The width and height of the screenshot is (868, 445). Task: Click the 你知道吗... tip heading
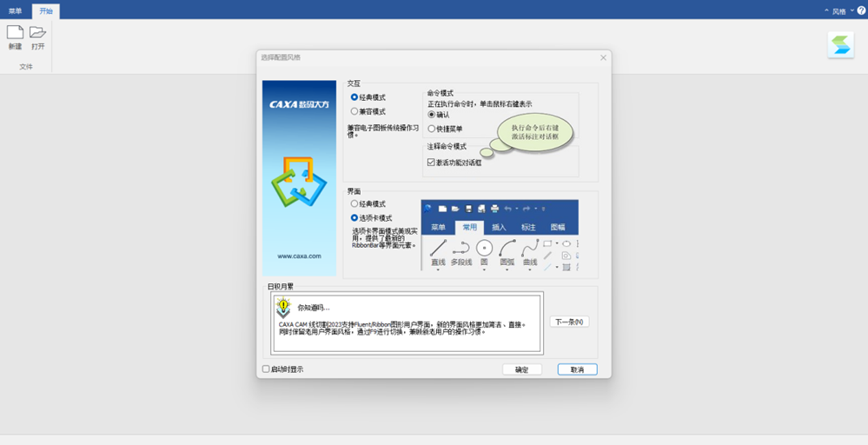click(x=314, y=308)
